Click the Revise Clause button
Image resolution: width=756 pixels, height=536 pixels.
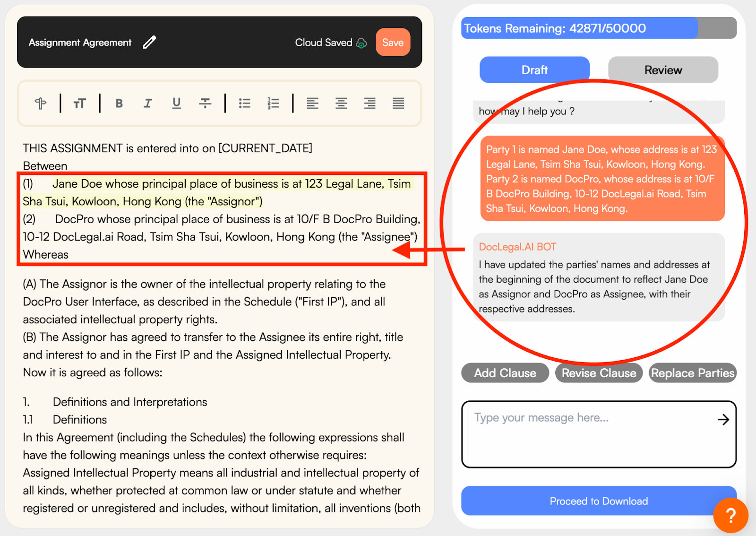coord(599,373)
